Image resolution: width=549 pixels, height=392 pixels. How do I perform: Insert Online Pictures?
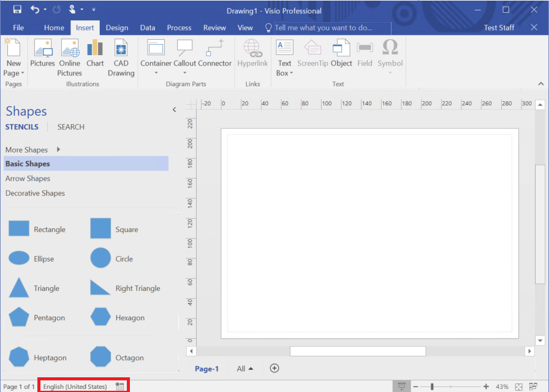pyautogui.click(x=69, y=58)
